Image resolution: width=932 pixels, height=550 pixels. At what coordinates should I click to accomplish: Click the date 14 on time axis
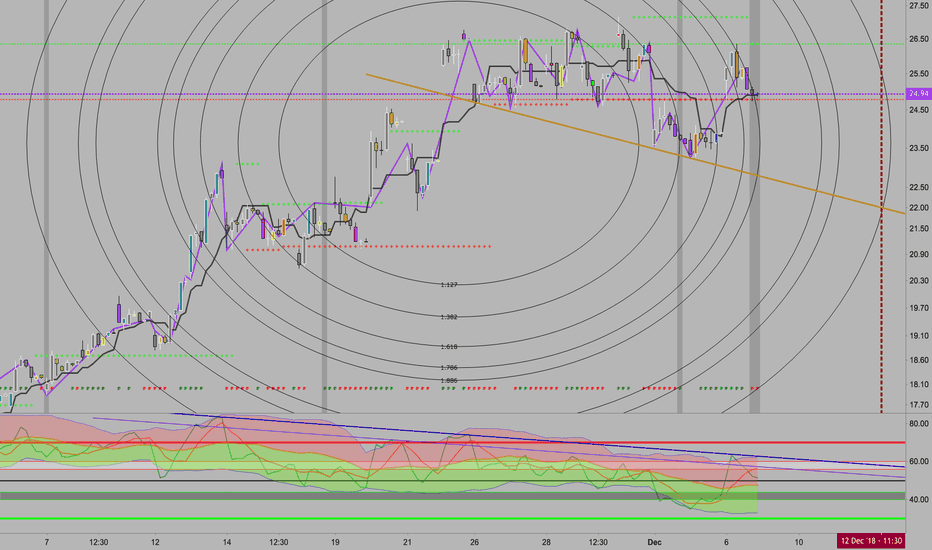coord(227,542)
